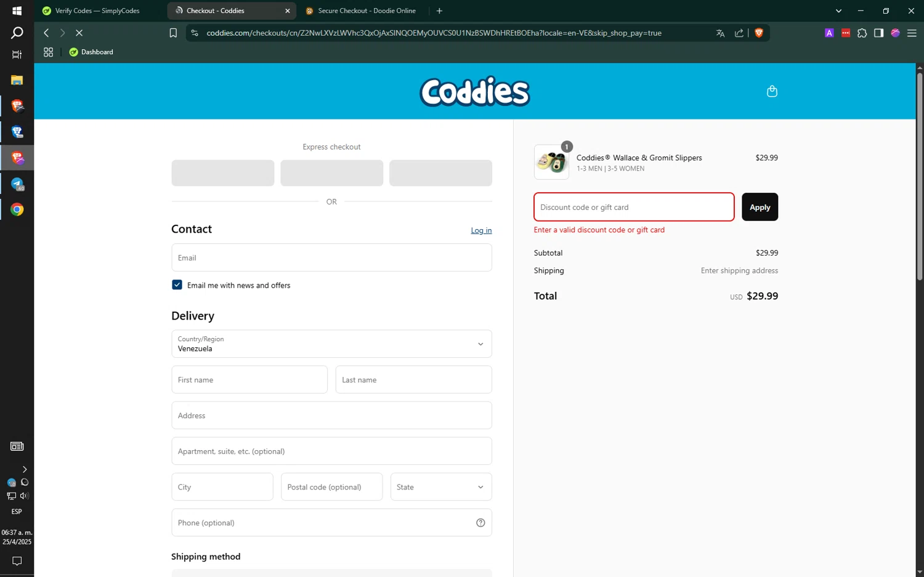Image resolution: width=924 pixels, height=577 pixels.
Task: Click the Log in link
Action: pos(481,230)
